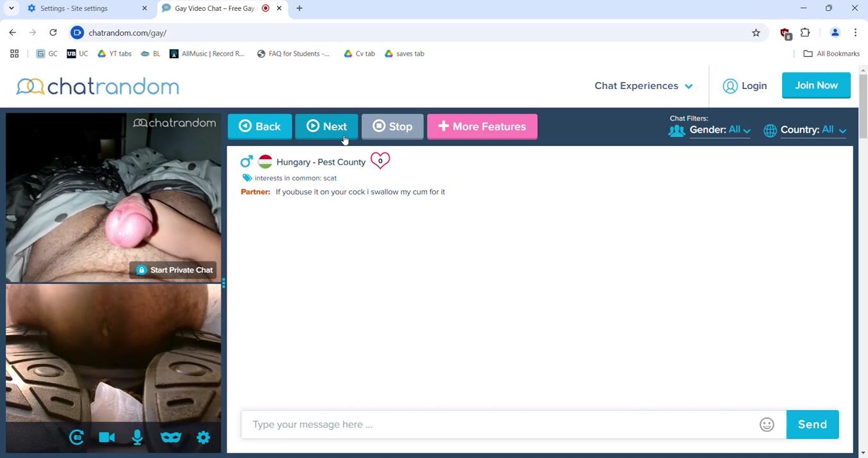
Task: Mute the microphone
Action: click(x=137, y=438)
